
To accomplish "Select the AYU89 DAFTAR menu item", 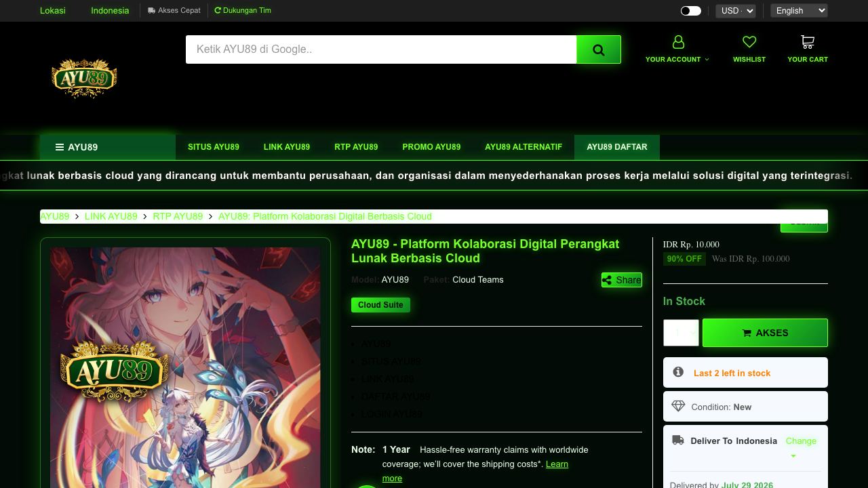I will (617, 147).
